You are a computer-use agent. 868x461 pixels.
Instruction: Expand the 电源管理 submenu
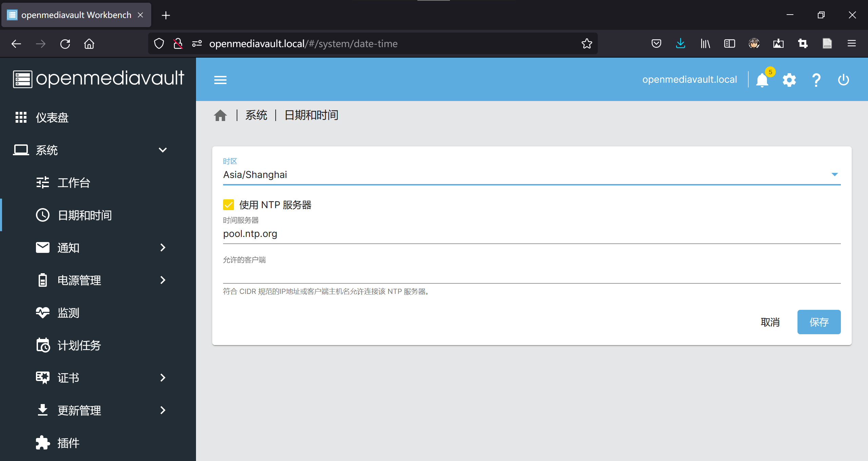click(x=163, y=280)
